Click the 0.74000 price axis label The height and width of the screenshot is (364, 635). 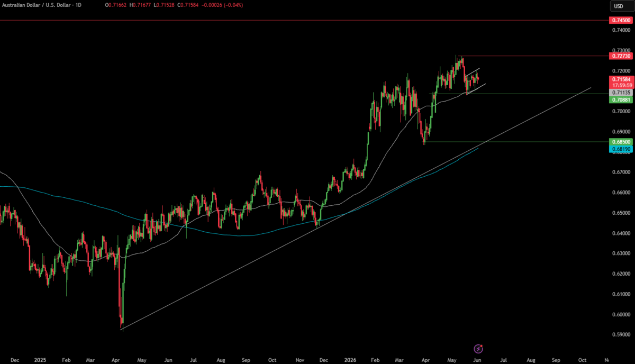(621, 30)
